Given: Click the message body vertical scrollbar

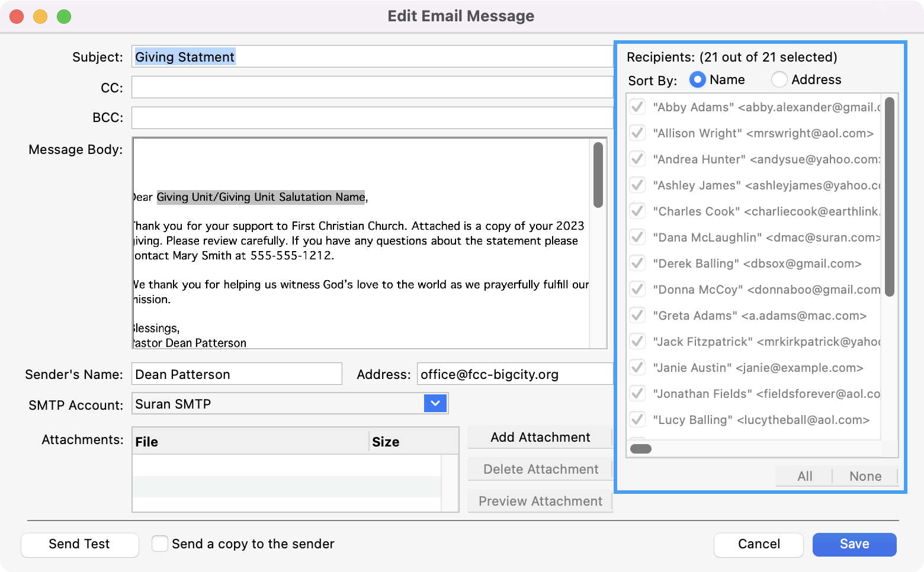Looking at the screenshot, I should [x=598, y=175].
